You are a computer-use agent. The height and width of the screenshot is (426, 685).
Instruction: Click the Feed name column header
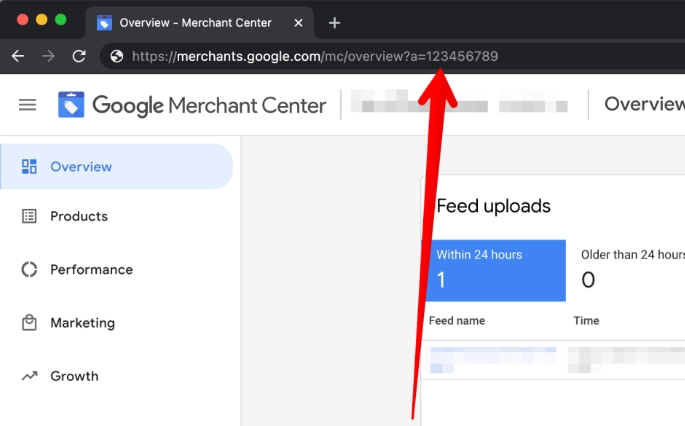[x=457, y=321]
